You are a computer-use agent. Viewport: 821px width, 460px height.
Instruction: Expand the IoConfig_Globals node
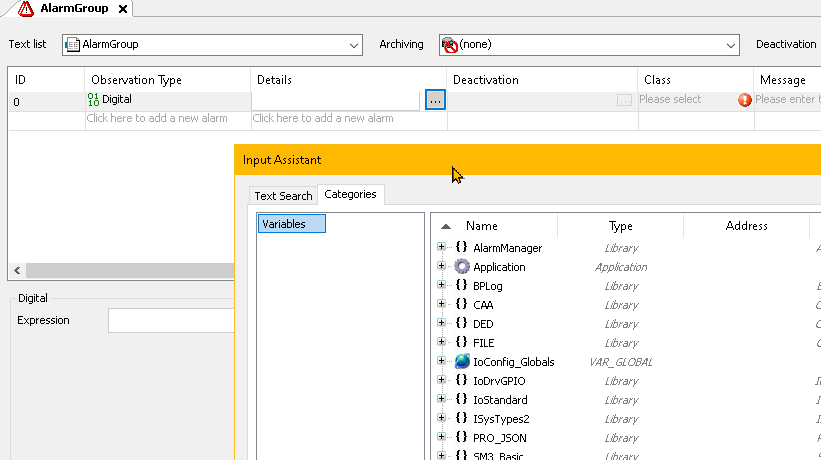441,361
